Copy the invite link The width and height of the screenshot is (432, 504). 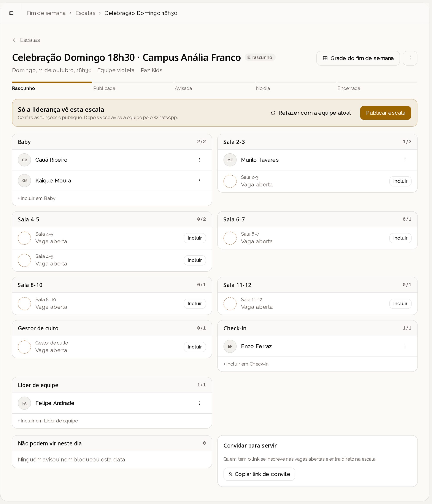pos(259,474)
